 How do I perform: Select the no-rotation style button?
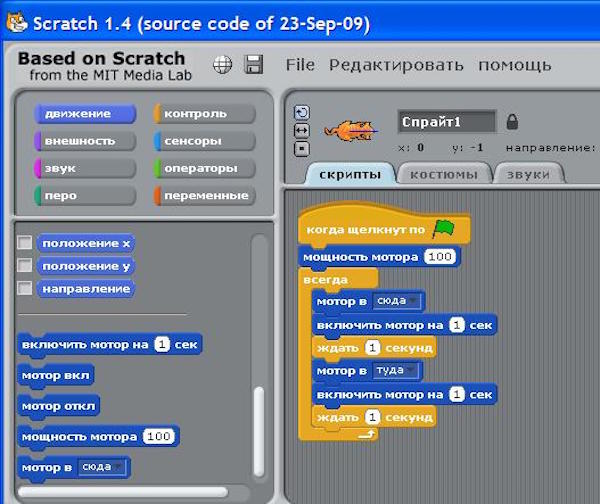click(x=302, y=149)
